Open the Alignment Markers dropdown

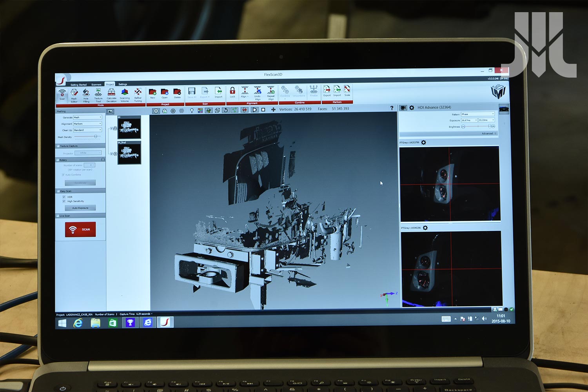(x=87, y=123)
